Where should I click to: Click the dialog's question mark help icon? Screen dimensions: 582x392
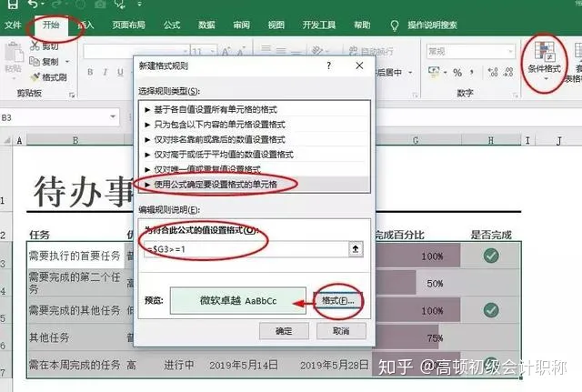point(328,65)
